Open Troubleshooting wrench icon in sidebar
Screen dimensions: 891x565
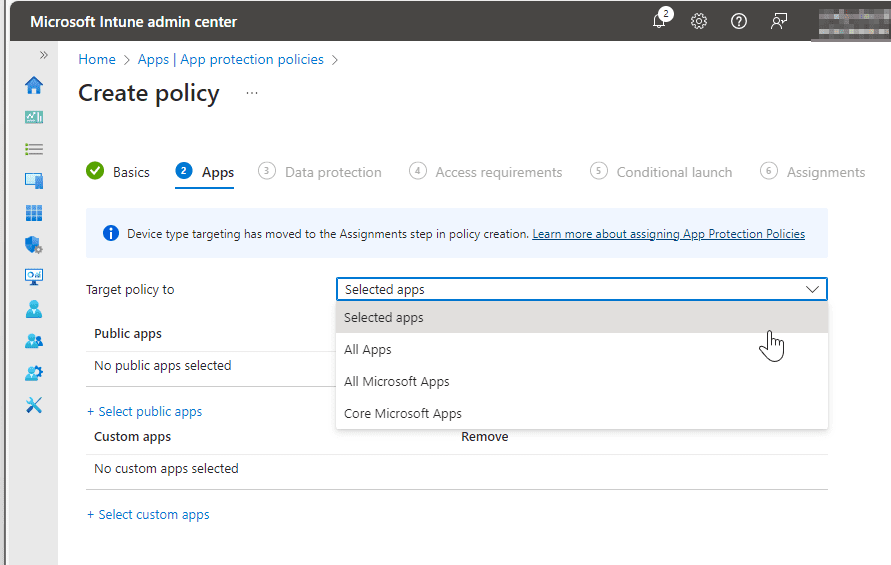34,405
